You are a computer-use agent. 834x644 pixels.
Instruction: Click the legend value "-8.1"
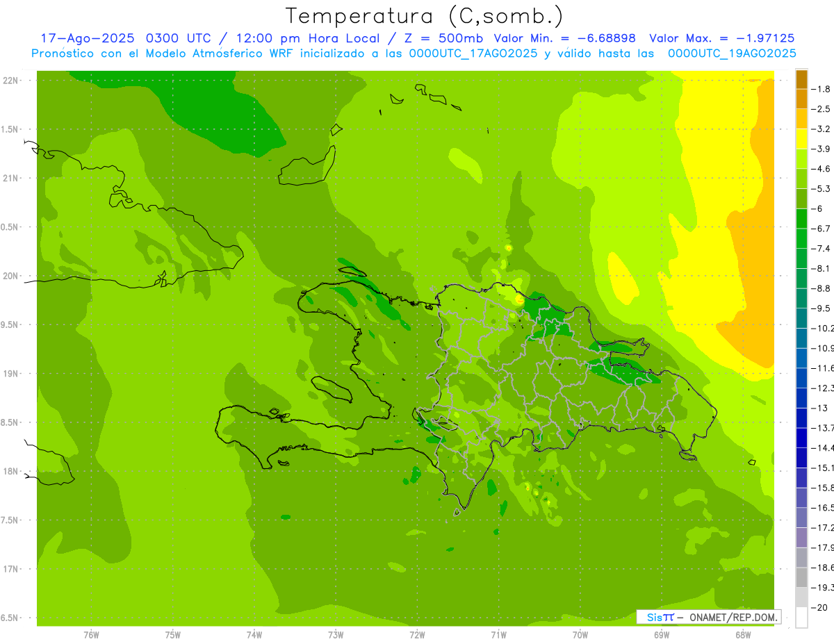pyautogui.click(x=821, y=268)
